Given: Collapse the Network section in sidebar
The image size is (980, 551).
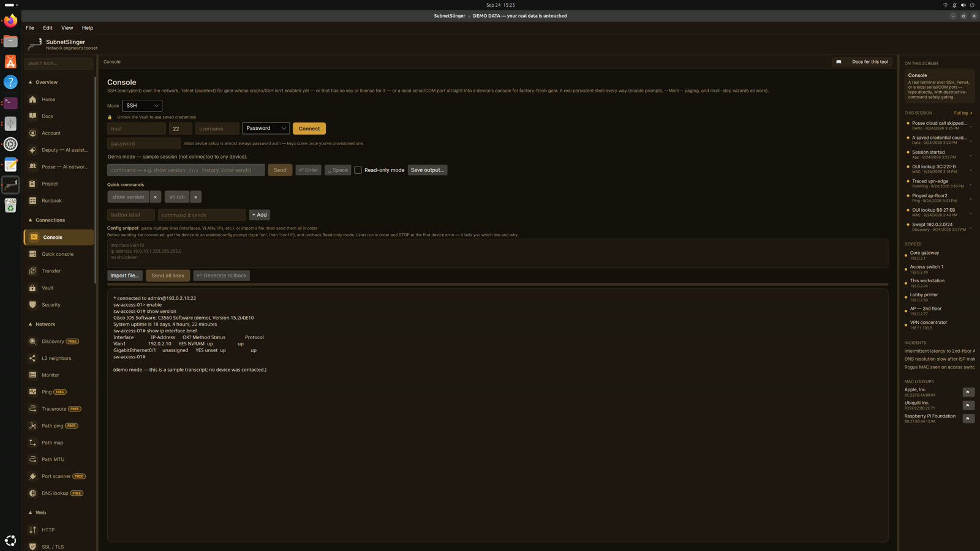Looking at the screenshot, I should coord(30,324).
